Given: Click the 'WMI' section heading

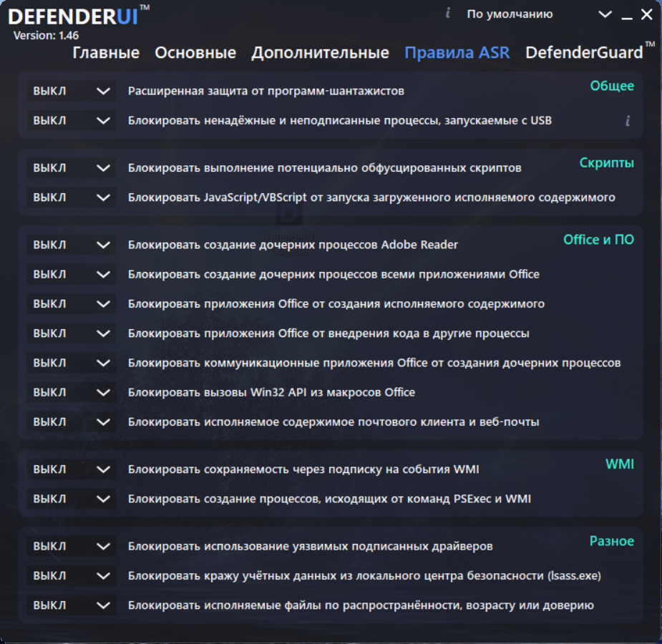Looking at the screenshot, I should point(619,464).
